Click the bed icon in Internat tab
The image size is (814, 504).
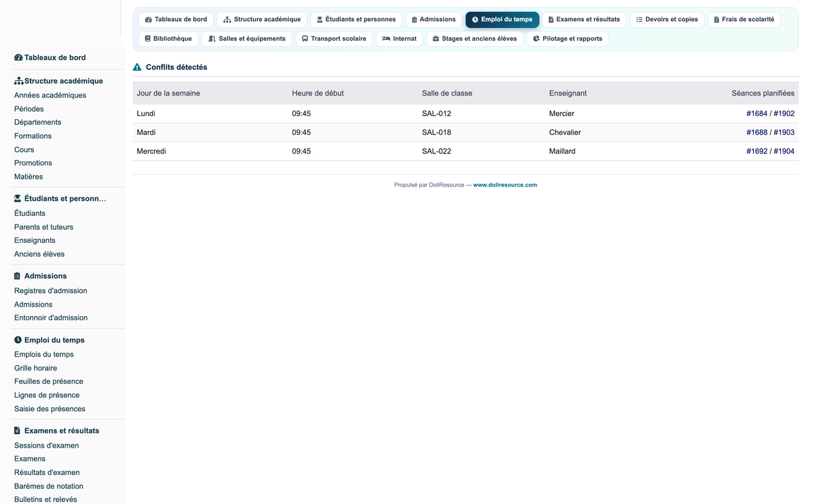pos(386,39)
